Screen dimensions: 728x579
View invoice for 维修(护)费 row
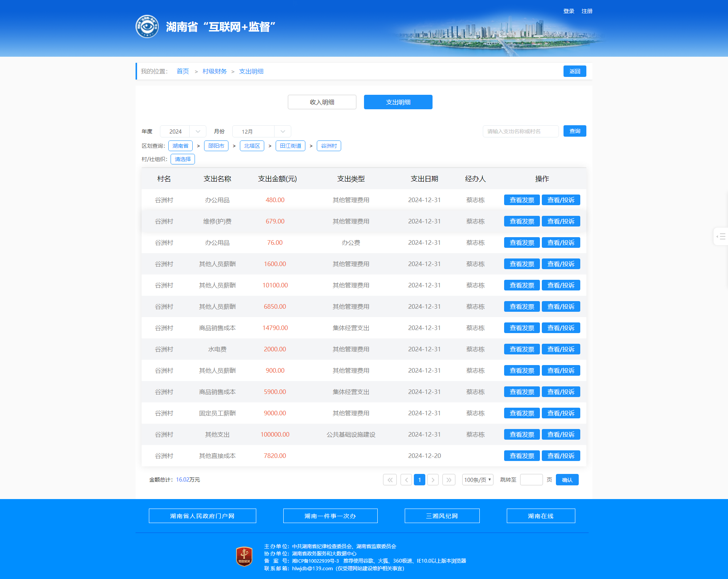(522, 221)
